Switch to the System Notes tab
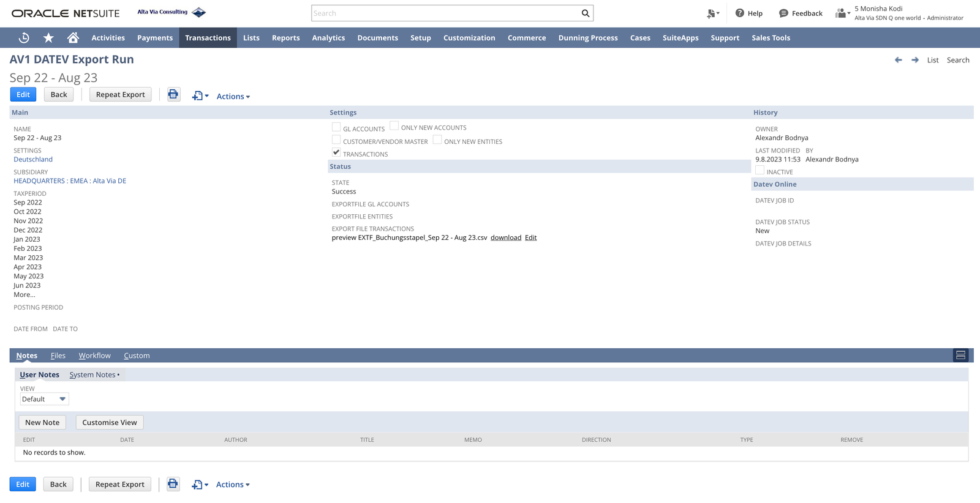The width and height of the screenshot is (980, 503). pyautogui.click(x=92, y=374)
